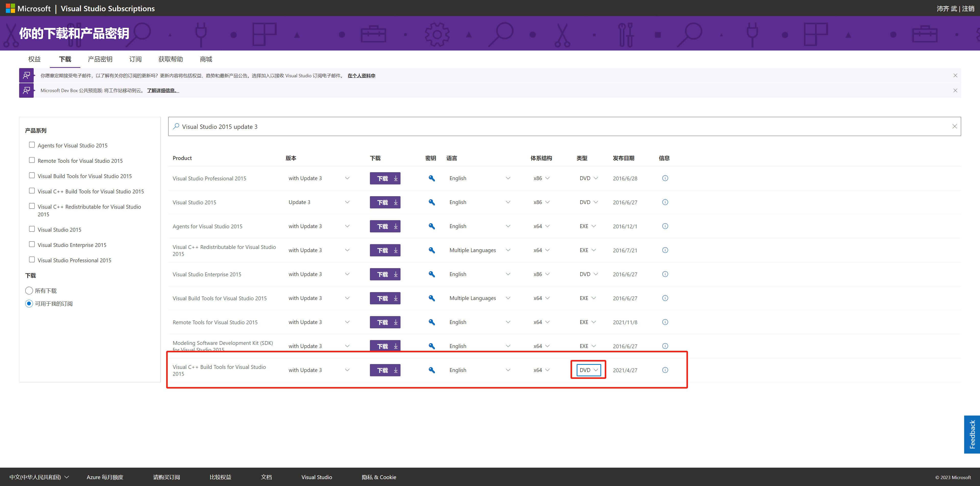Check Remote Tools for Visual Studio 2015 filter
This screenshot has width=980, height=486.
pyautogui.click(x=32, y=160)
